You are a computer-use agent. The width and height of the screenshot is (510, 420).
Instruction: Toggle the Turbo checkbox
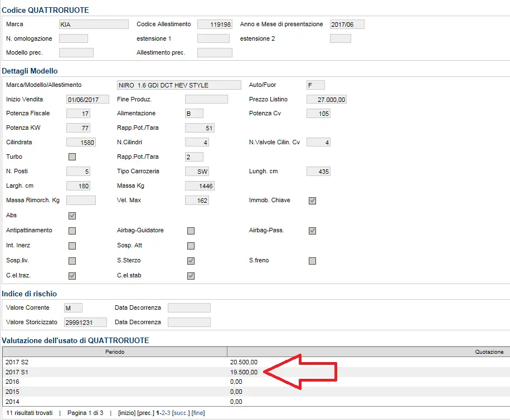72,157
